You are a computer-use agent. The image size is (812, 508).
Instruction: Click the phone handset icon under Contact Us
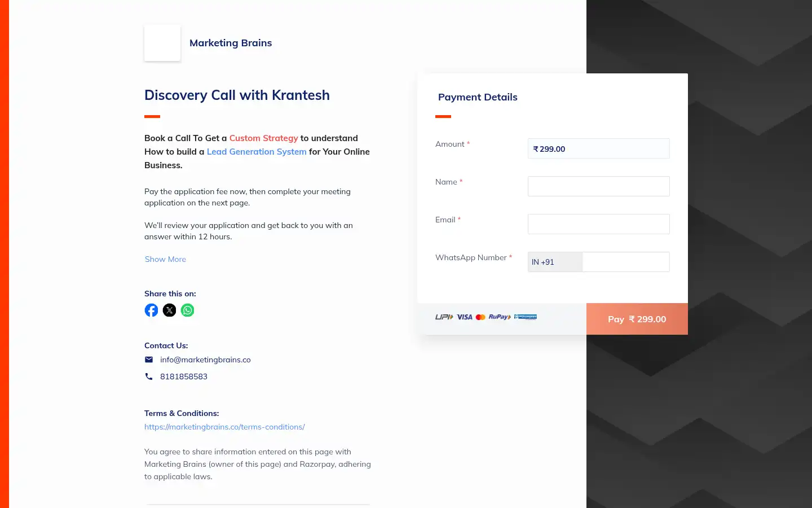[x=149, y=376]
